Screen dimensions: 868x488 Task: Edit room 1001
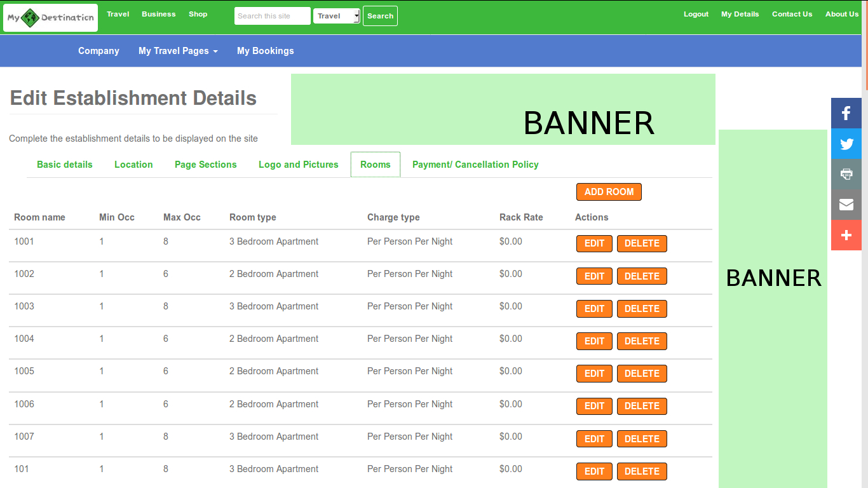594,243
